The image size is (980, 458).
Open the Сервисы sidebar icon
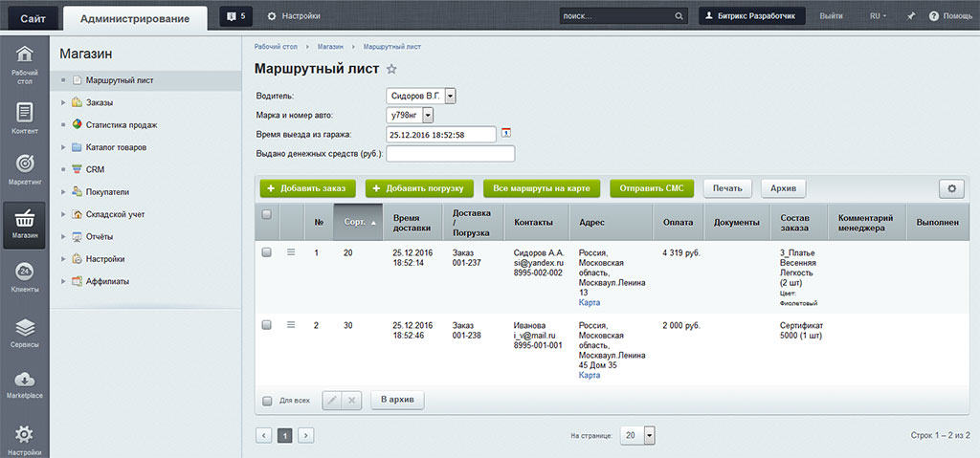24,328
